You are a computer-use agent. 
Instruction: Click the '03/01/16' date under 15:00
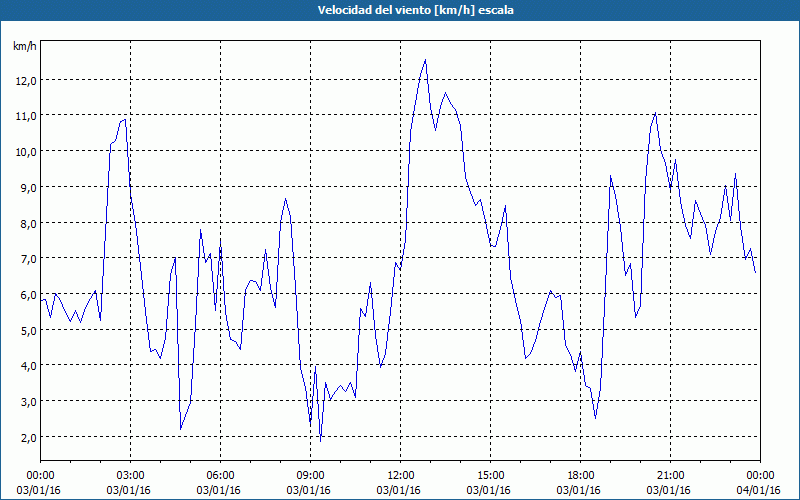tap(489, 490)
